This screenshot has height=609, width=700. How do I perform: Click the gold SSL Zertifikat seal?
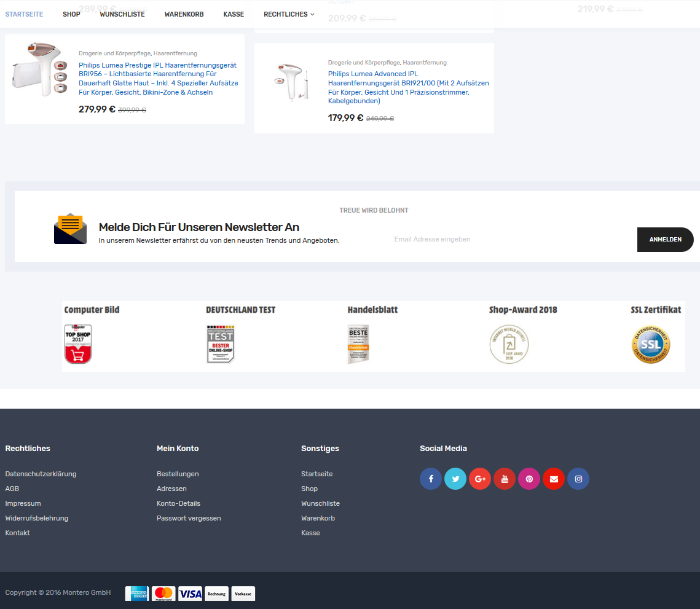(x=651, y=344)
